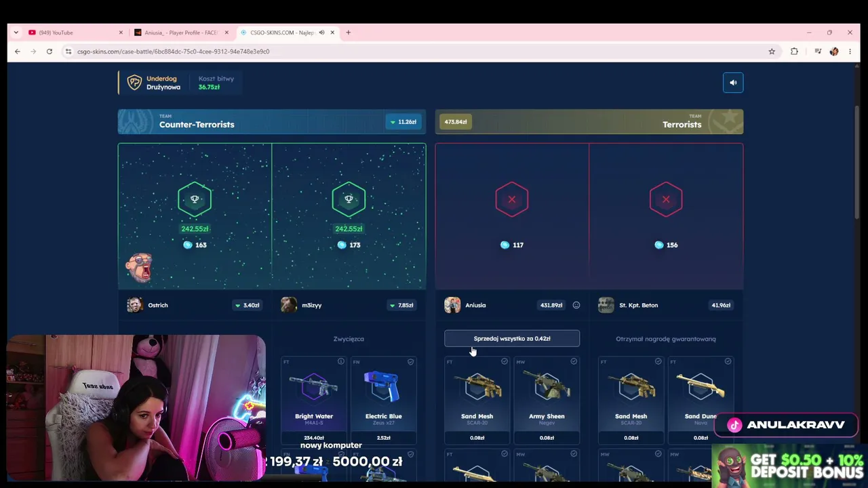Screen dimensions: 868x488
Task: Click the first winner trophy hexagon icon
Action: [195, 199]
